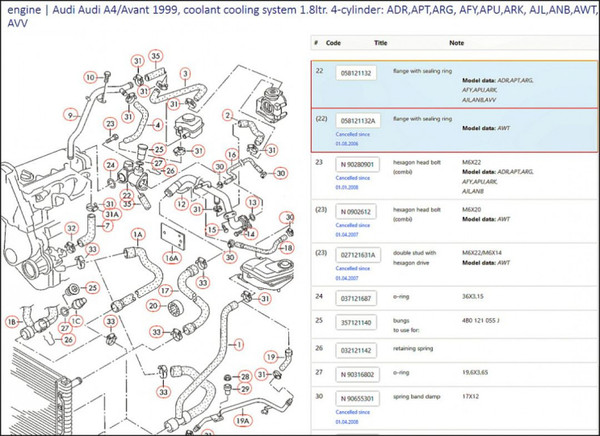Screen dimensions: 600x436
Task: Click the 'retaining spring' title text
Action: point(413,348)
